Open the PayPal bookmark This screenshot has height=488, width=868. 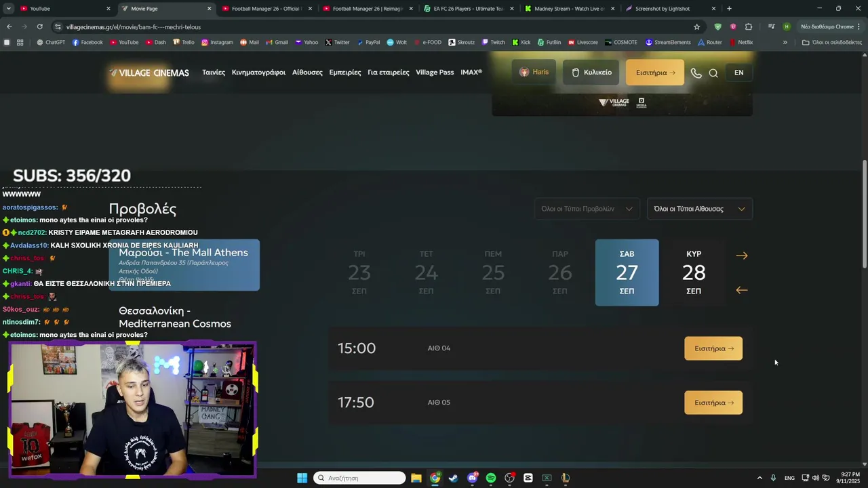click(368, 42)
